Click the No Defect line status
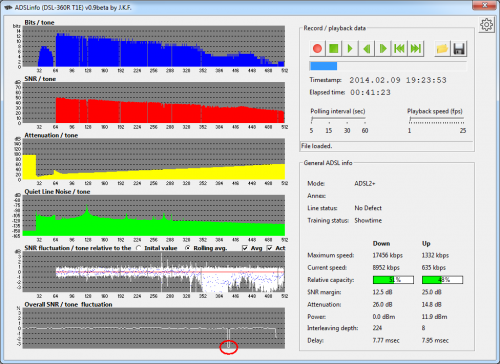The width and height of the screenshot is (500, 364). pyautogui.click(x=368, y=208)
